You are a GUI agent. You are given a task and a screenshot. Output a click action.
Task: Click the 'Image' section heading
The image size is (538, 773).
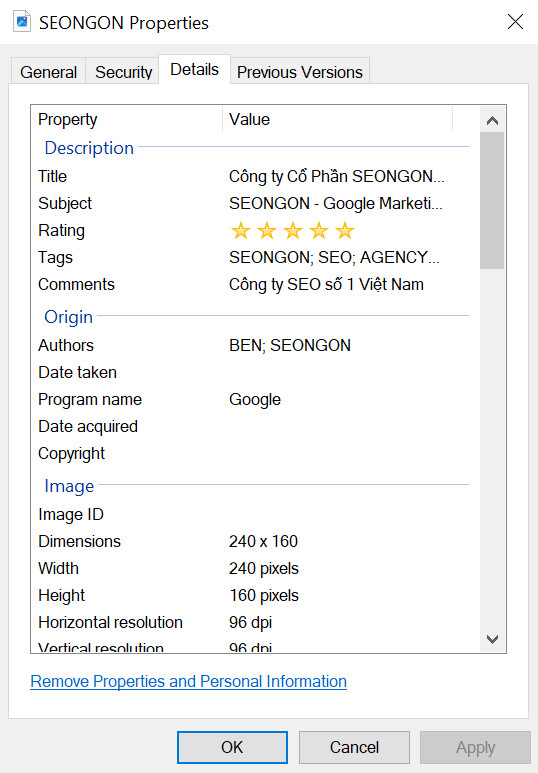pos(69,486)
